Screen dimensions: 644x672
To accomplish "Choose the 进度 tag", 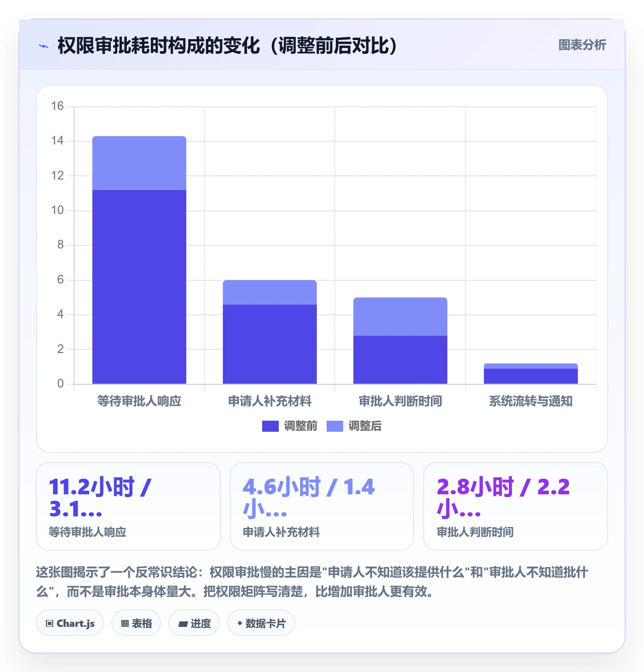I will (x=194, y=623).
